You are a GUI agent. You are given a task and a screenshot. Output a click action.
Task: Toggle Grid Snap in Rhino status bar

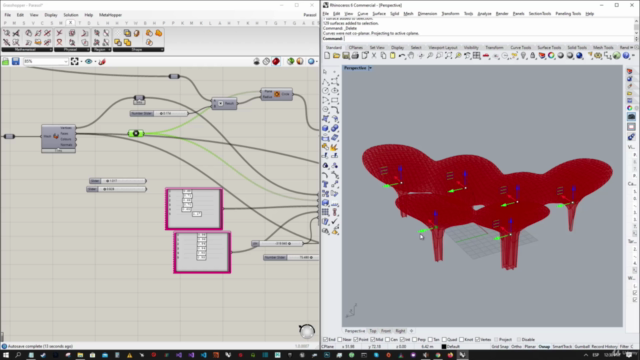(500, 347)
